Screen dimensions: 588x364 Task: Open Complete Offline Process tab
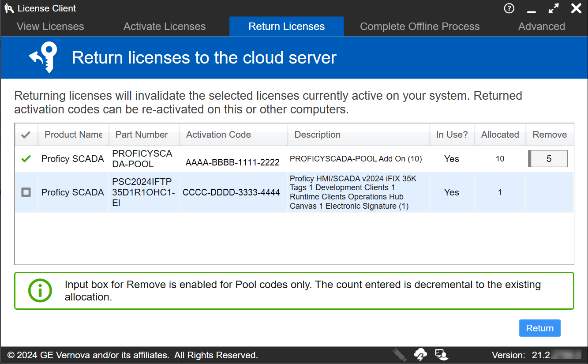[x=420, y=26]
